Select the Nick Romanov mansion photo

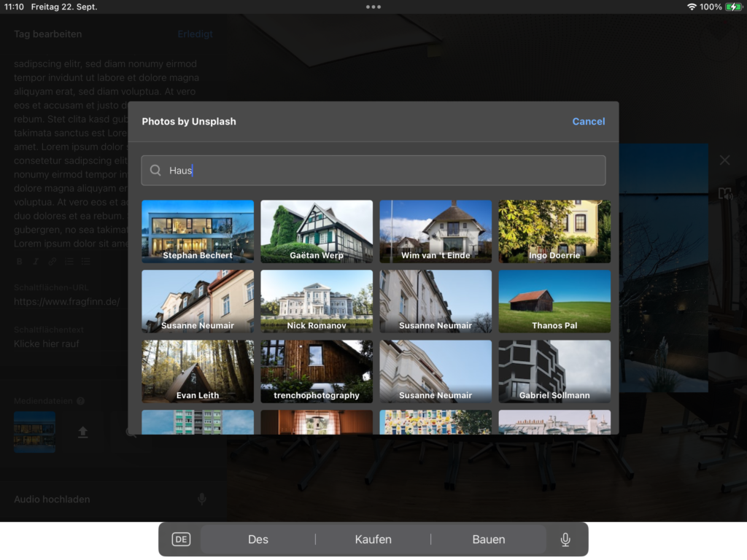click(x=317, y=301)
